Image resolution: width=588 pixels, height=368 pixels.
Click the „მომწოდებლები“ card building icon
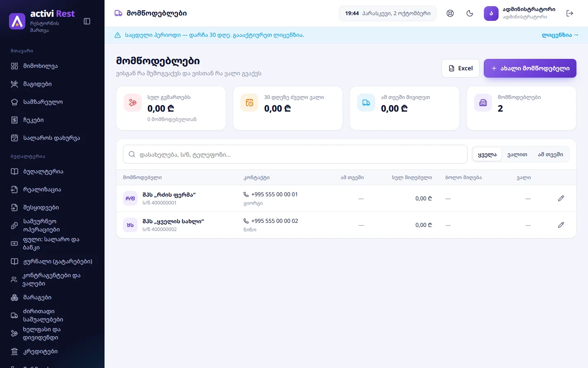(483, 103)
